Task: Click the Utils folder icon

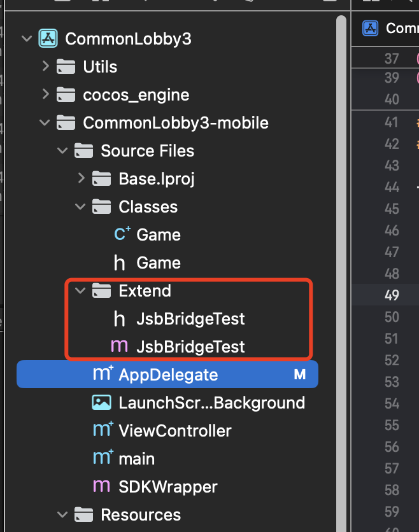Action: [x=66, y=67]
